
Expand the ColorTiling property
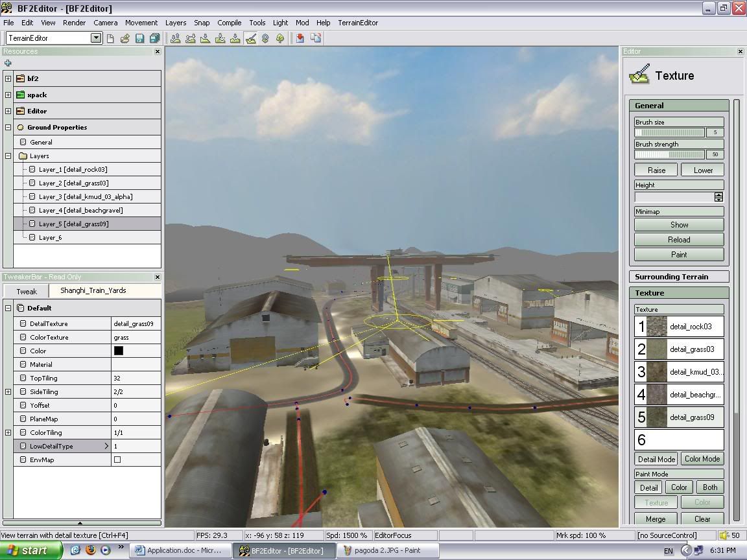coord(8,432)
